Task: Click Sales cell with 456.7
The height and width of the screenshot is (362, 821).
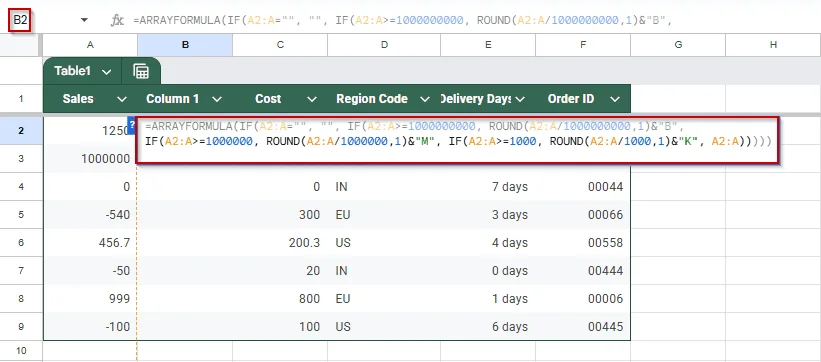Action: [90, 243]
